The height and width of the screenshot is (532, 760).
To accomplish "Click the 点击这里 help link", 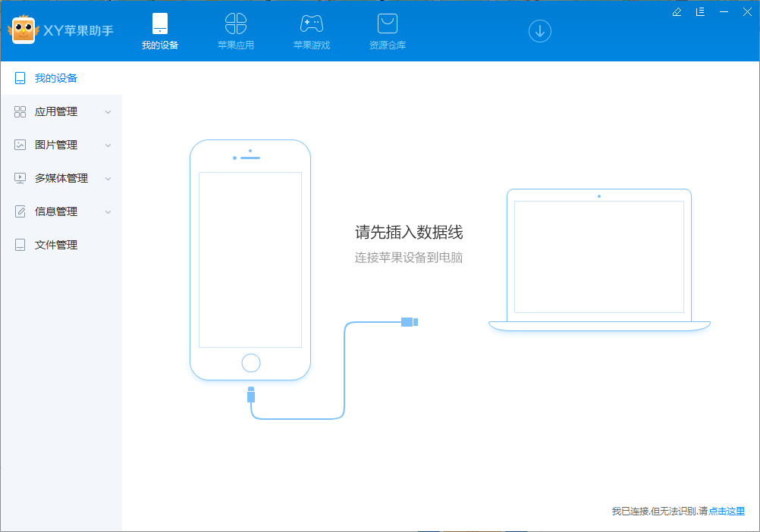I will pyautogui.click(x=727, y=512).
